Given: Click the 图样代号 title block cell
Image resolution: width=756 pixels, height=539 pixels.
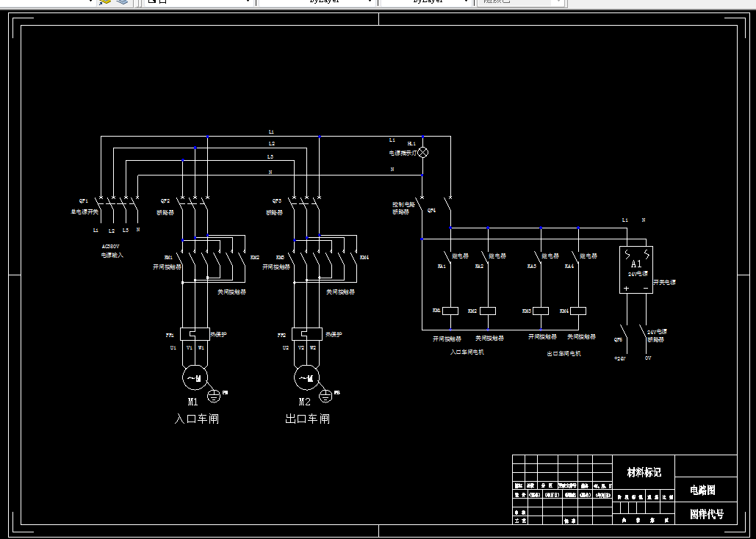Looking at the screenshot, I should pos(707,515).
